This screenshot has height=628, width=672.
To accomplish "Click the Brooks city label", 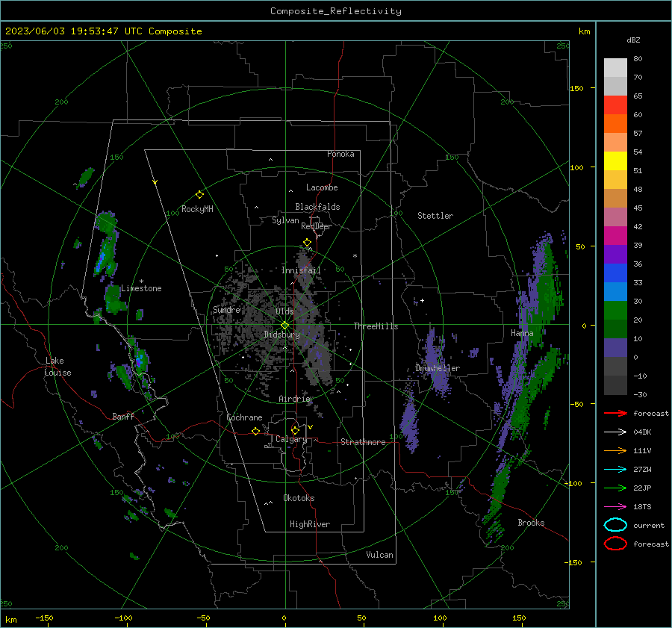I will pyautogui.click(x=531, y=523).
